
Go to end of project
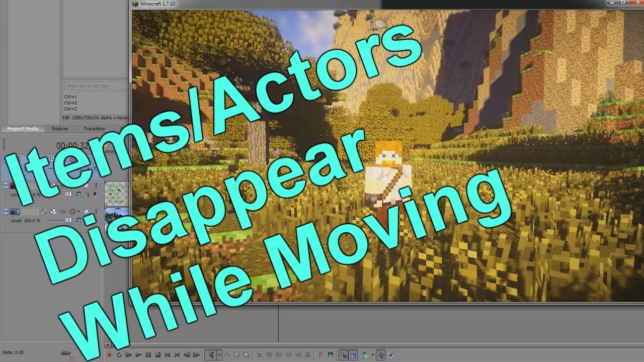click(177, 355)
